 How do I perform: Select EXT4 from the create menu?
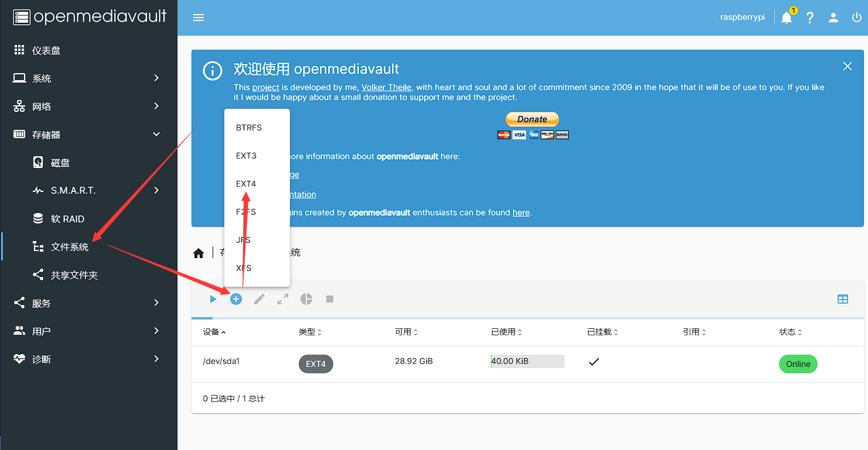[257, 184]
